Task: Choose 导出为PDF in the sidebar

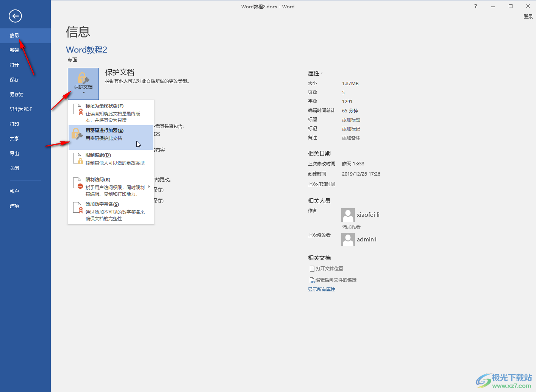Action: [25, 109]
